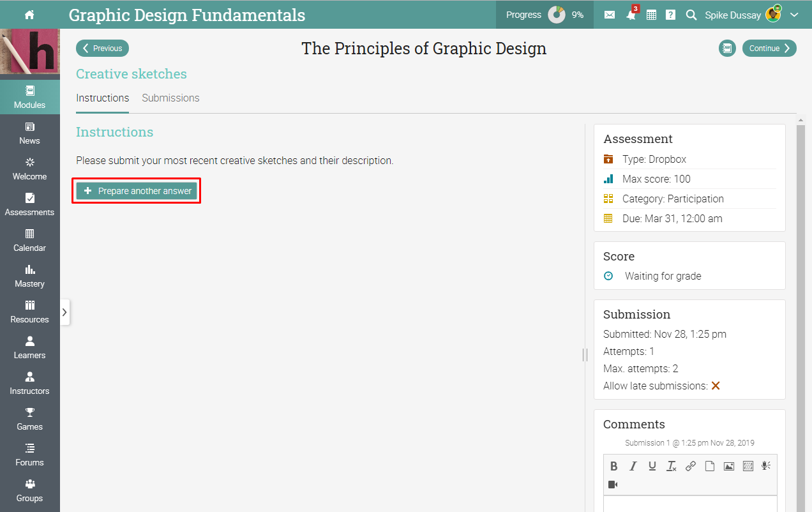The width and height of the screenshot is (812, 512).
Task: Apply underline in the comment editor
Action: click(652, 466)
